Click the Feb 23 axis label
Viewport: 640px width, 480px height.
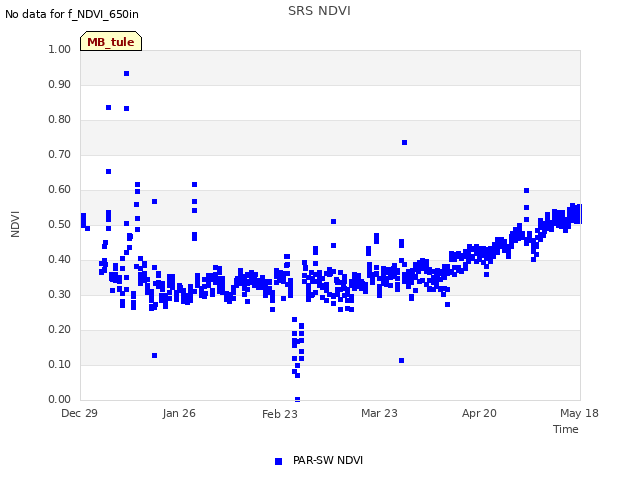pos(280,414)
